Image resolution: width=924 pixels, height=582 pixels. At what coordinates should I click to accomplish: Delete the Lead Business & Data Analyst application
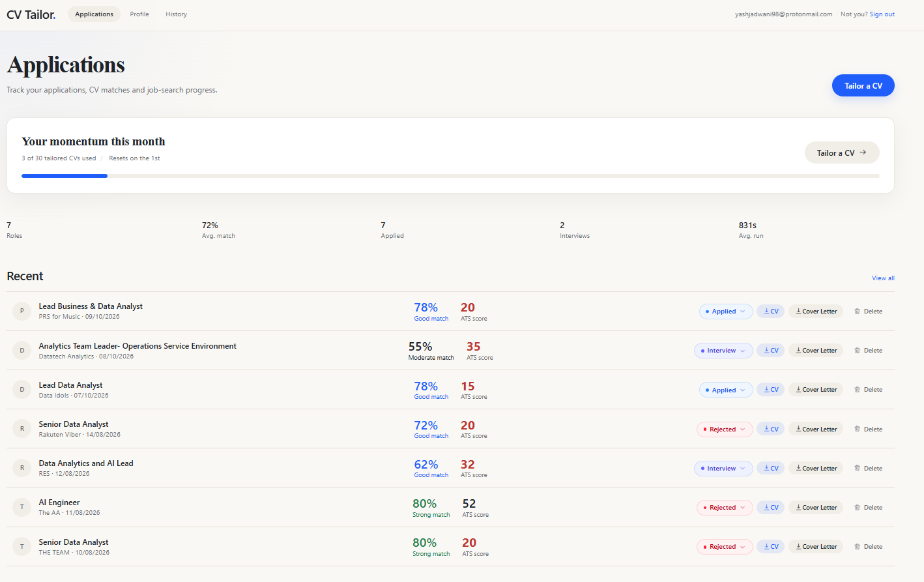pos(868,312)
